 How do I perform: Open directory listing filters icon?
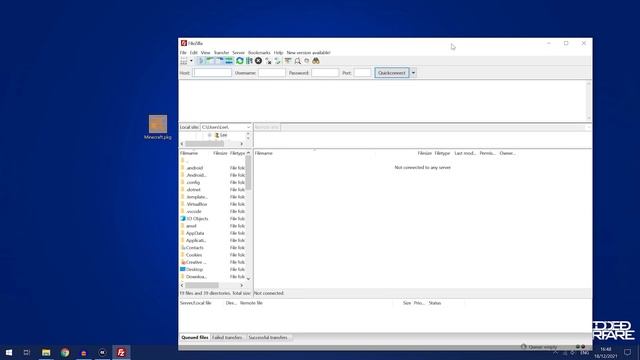click(288, 61)
